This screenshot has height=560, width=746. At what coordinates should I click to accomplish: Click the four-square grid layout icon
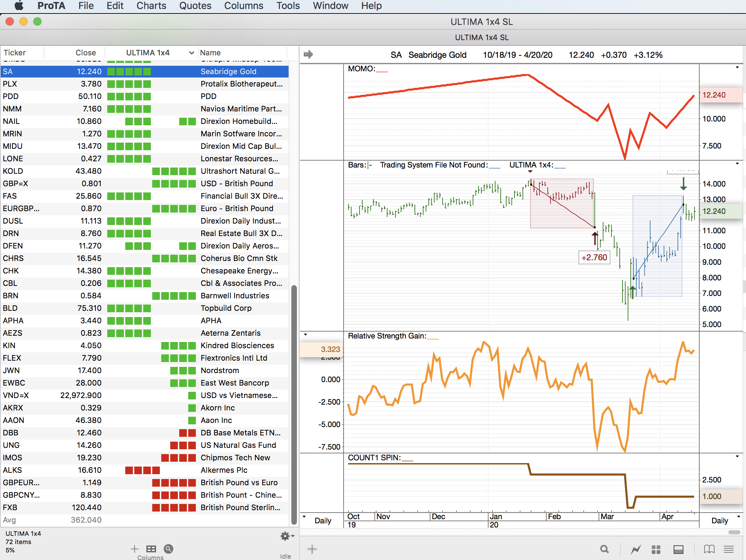click(656, 549)
